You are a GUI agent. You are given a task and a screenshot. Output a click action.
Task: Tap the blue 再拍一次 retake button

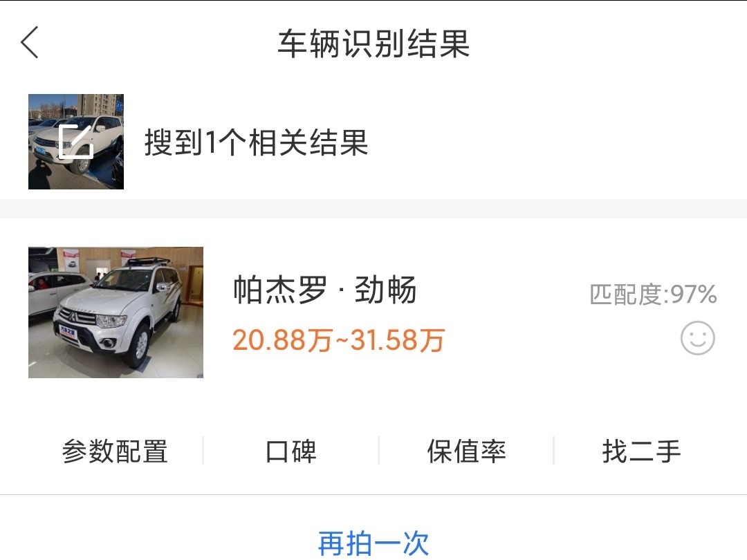[373, 543]
